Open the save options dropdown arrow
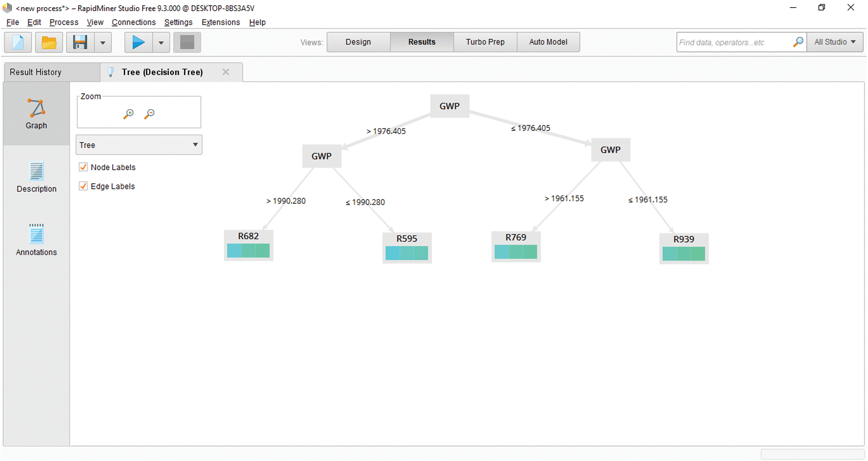The width and height of the screenshot is (868, 461). click(103, 43)
